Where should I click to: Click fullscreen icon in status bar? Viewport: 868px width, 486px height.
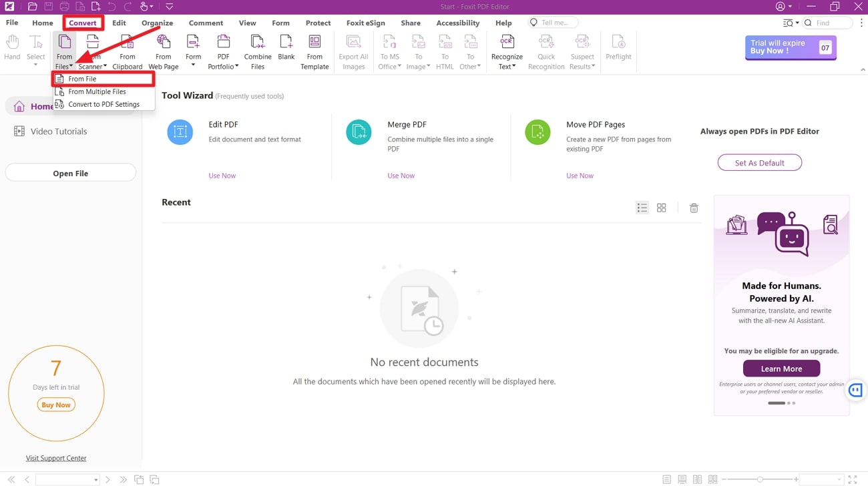pyautogui.click(x=853, y=479)
